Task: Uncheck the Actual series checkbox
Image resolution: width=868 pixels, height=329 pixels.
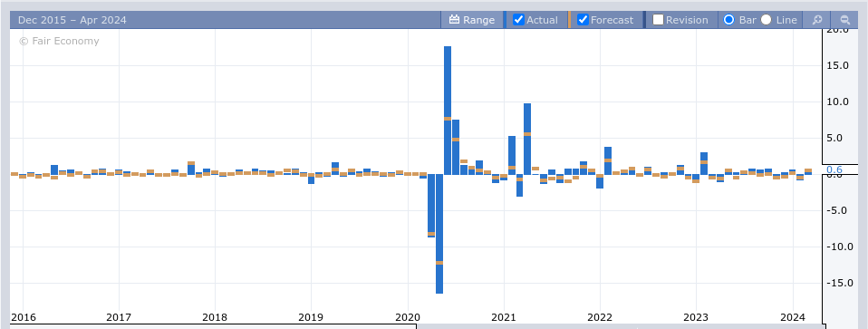Action: (x=518, y=20)
